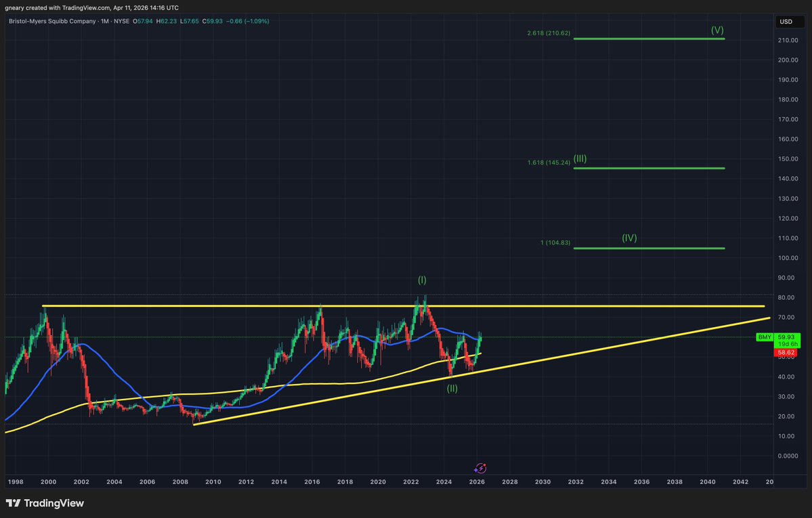Select the wave (I) label above 2022 peak
This screenshot has height=518, width=812.
coord(422,280)
